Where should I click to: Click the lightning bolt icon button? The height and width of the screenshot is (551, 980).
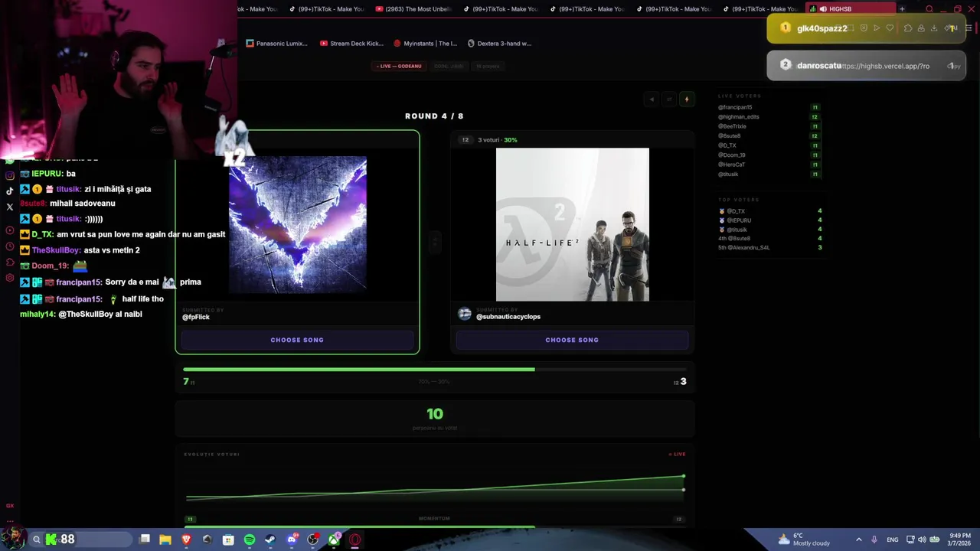(687, 99)
